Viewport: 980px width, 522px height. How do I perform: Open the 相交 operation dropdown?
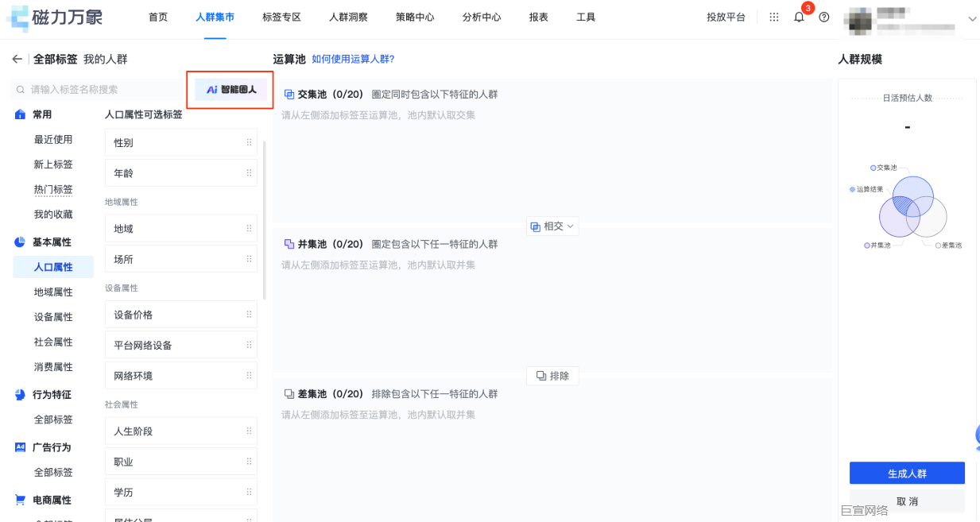click(553, 226)
